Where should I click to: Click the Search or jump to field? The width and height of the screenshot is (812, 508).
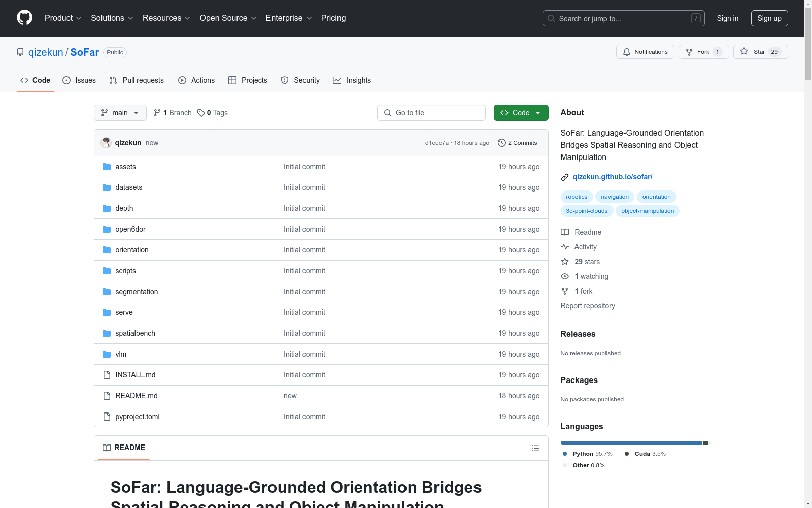point(624,18)
